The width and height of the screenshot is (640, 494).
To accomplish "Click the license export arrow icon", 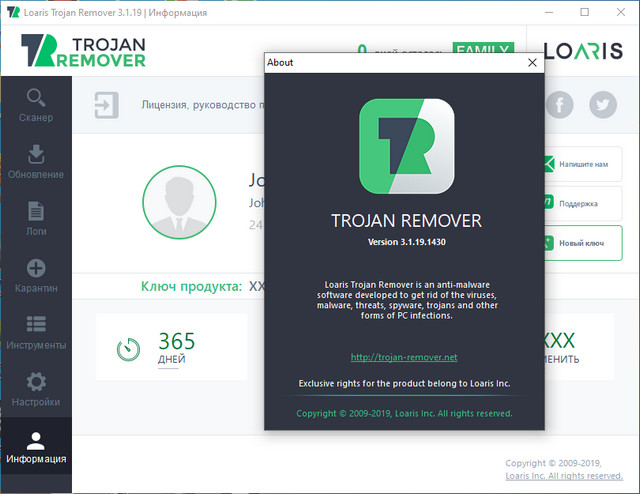I will pyautogui.click(x=107, y=105).
